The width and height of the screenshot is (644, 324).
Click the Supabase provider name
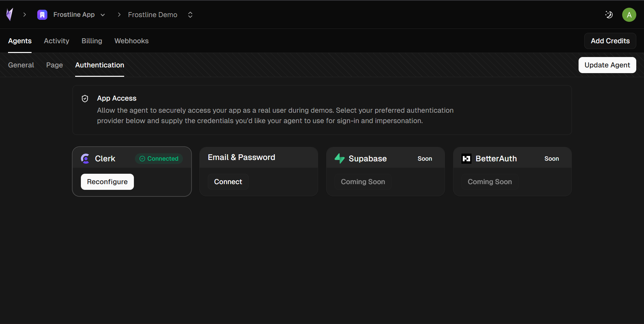pyautogui.click(x=368, y=159)
